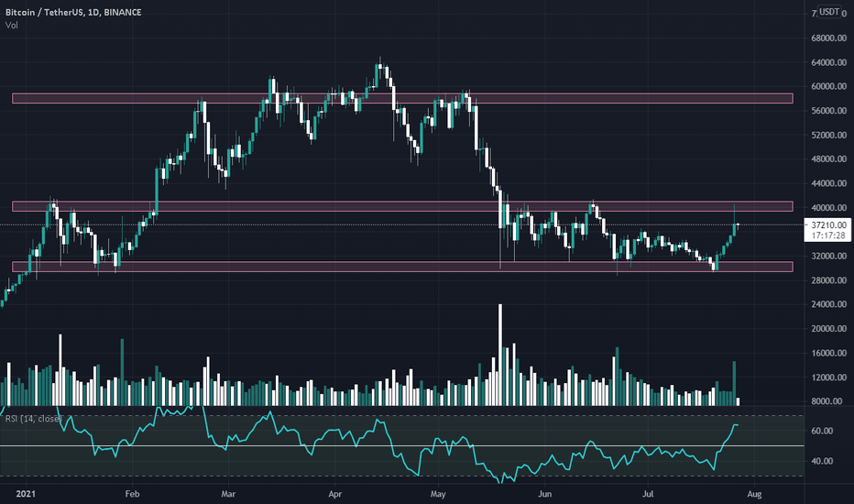Click the 48000.00 price axis label

(828, 159)
